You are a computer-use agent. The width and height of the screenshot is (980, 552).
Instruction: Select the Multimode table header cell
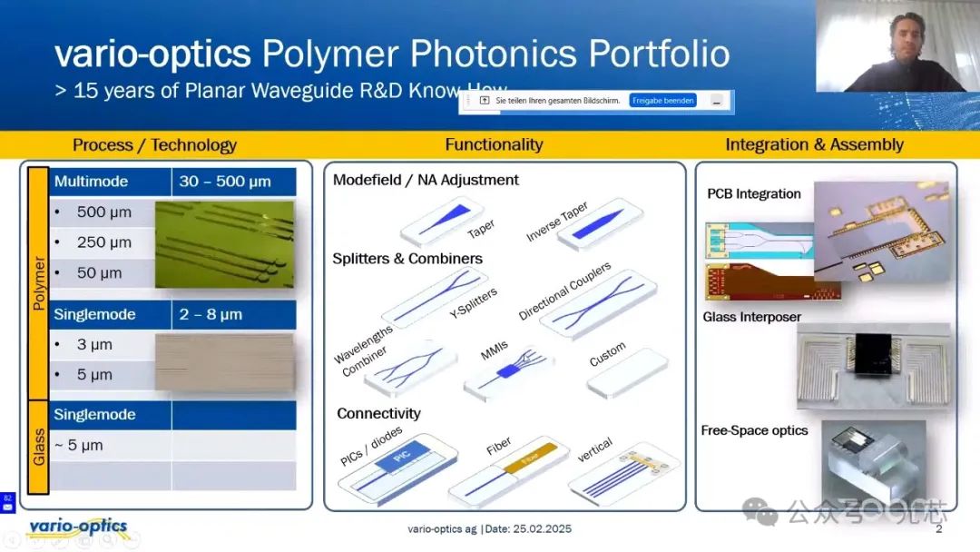point(110,182)
